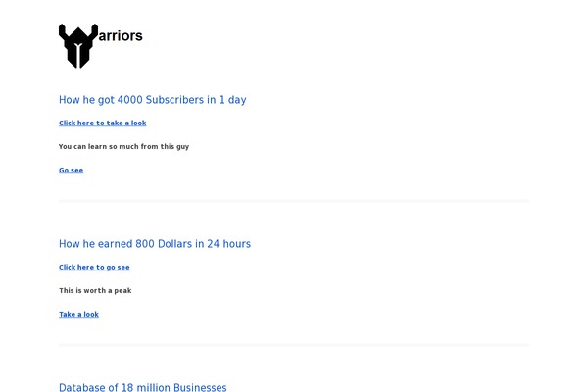
Task: Follow the 'Click here to take a look' link
Action: pyautogui.click(x=102, y=123)
